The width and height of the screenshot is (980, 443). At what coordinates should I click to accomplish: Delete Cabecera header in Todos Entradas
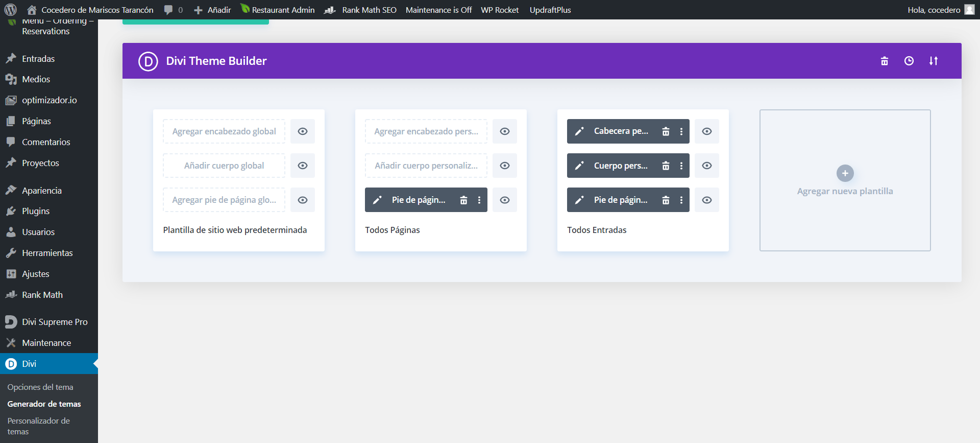click(x=666, y=131)
